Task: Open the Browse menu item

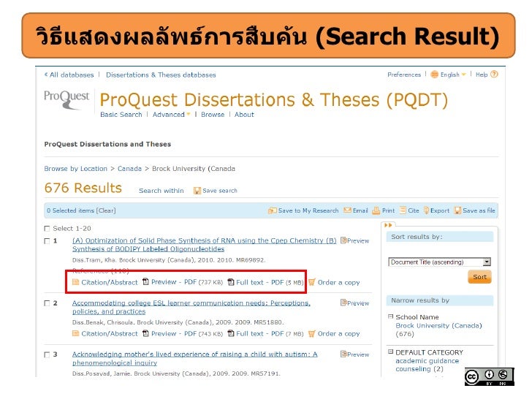Action: point(213,115)
